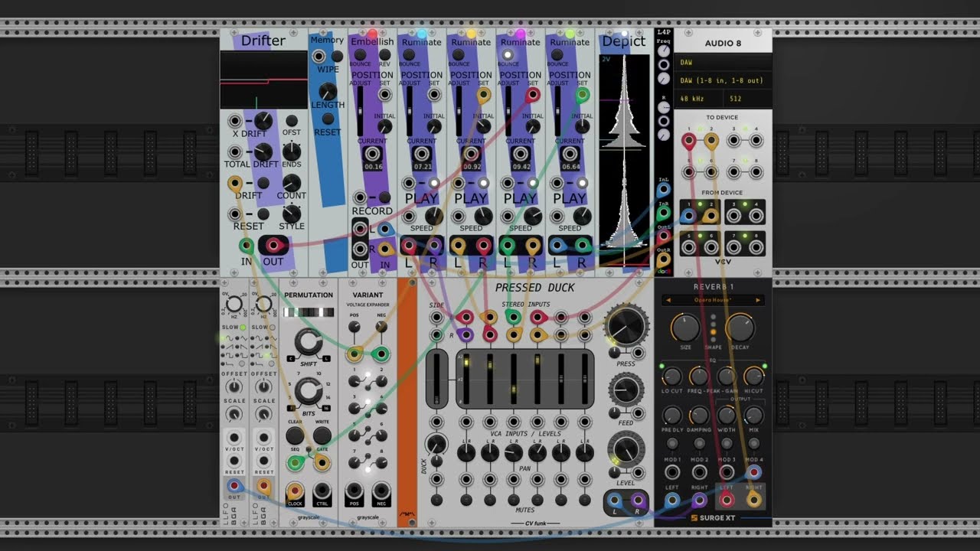
Task: Click the Pressed Duck LEVEL knob
Action: pyautogui.click(x=626, y=449)
